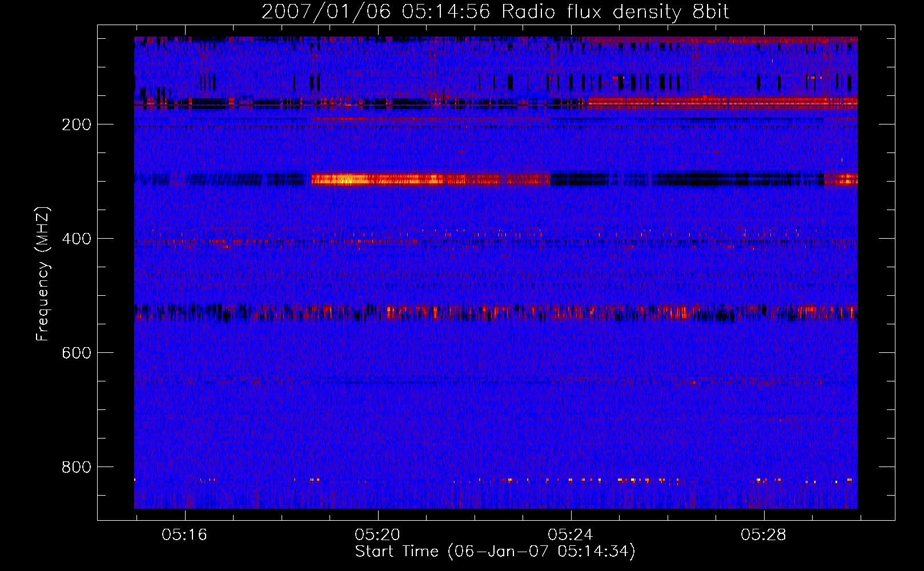Viewport: 924px width, 571px height.
Task: Click the plot title '2007/01/06 05:14:56 Radio flux density 8bit'
Action: point(495,12)
